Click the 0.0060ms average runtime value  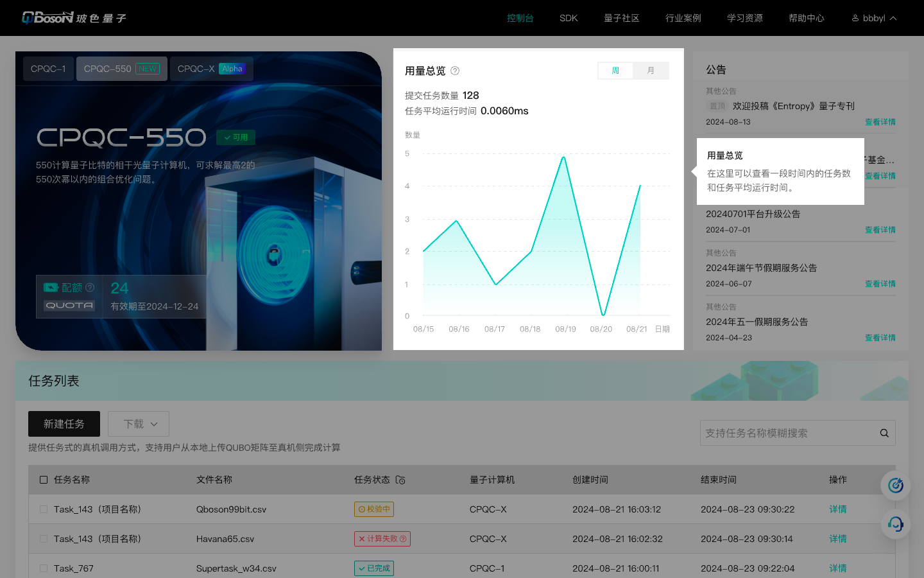504,110
